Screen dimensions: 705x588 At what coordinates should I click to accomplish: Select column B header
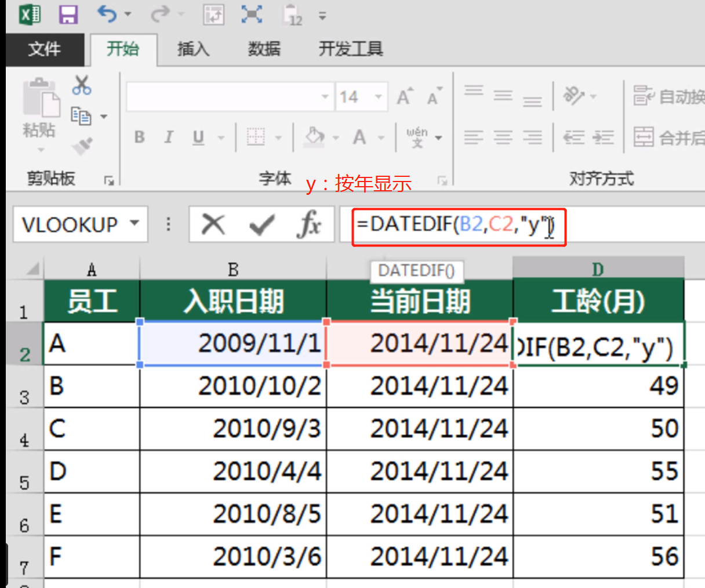click(x=233, y=269)
